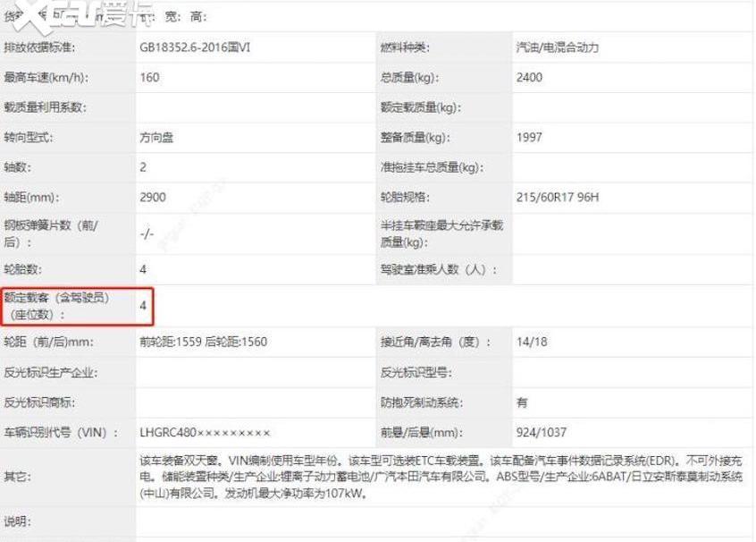Screen dimensions: 756x542
Task: Select the 轴数 label
Action: click(x=18, y=167)
